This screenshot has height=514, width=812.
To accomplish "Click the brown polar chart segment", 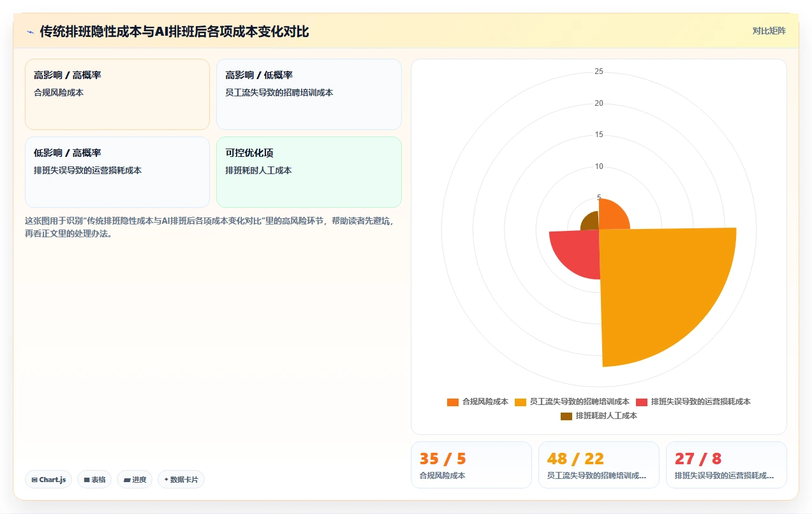I will pyautogui.click(x=591, y=222).
